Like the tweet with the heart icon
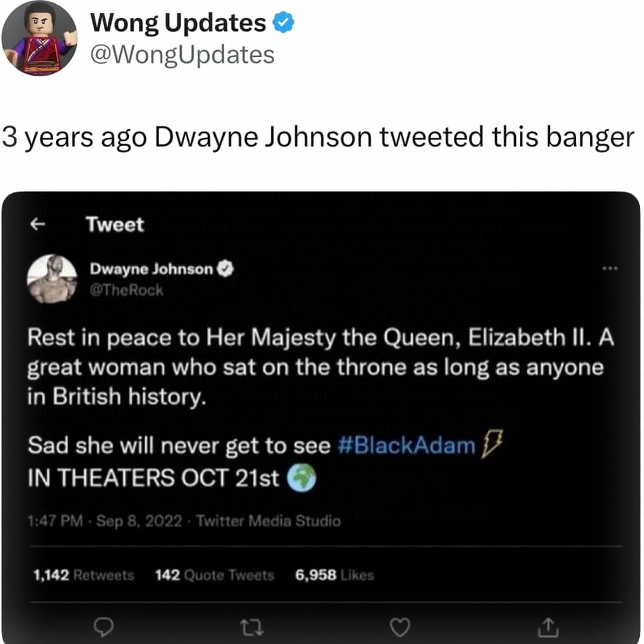Screen dimensions: 644x644 [399, 627]
